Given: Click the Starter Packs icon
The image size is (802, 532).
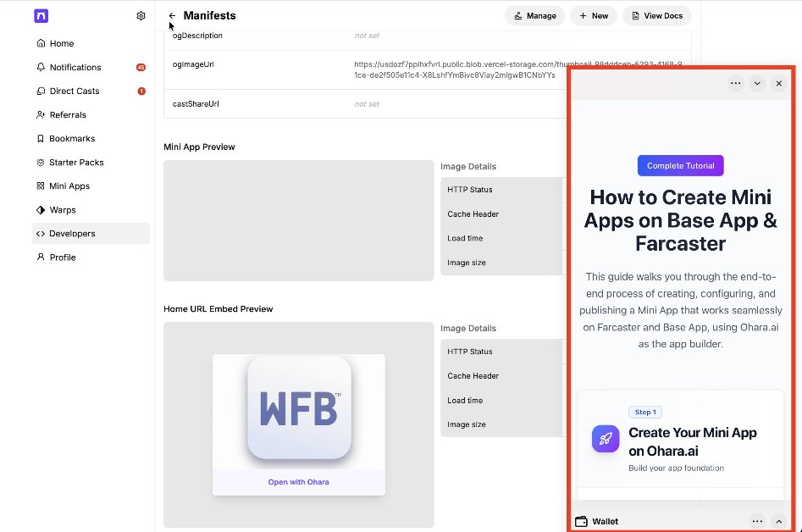Looking at the screenshot, I should click(x=41, y=162).
